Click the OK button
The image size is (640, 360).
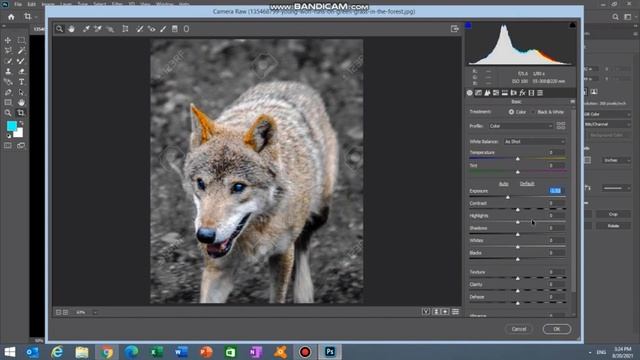[x=557, y=329]
